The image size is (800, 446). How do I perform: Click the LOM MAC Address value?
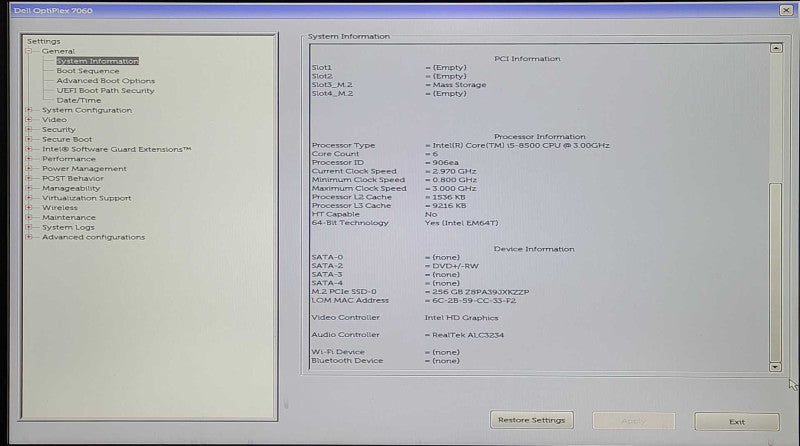pos(474,301)
